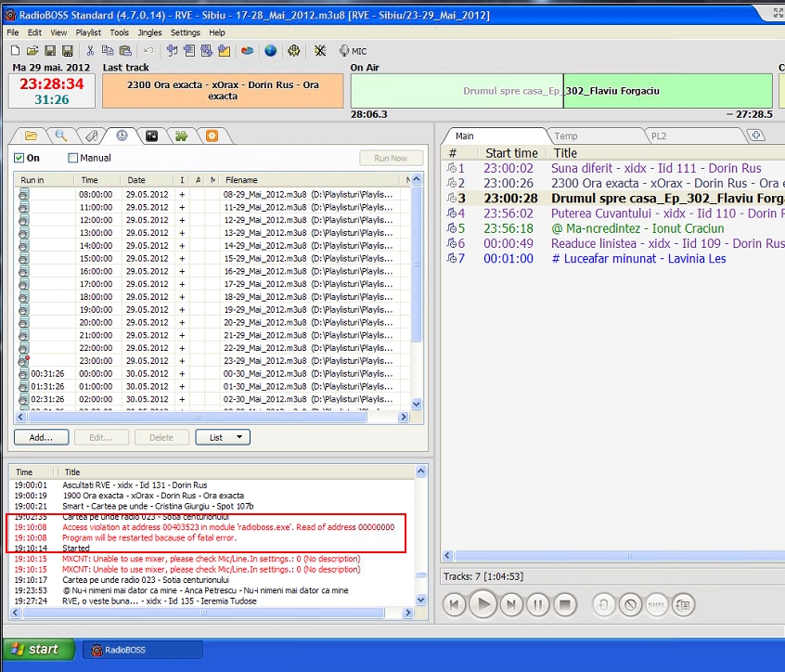The width and height of the screenshot is (785, 672).
Task: Expand the List dropdown button
Action: coord(223,437)
